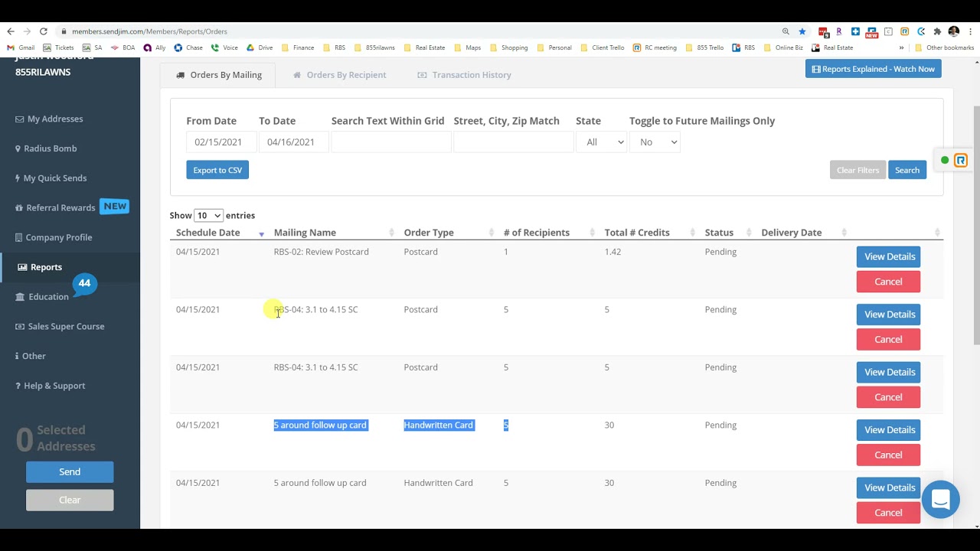Open the Other bookmarks folder
The image size is (980, 551).
tap(945, 47)
